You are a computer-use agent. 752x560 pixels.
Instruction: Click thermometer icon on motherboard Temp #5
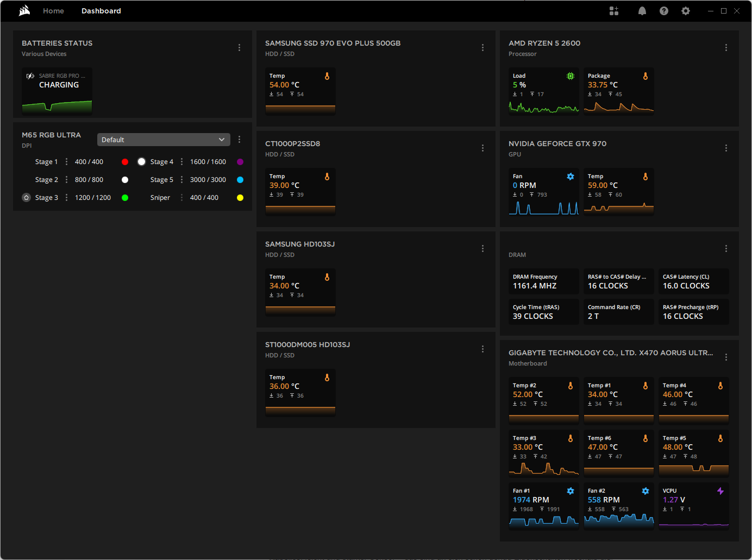point(720,439)
